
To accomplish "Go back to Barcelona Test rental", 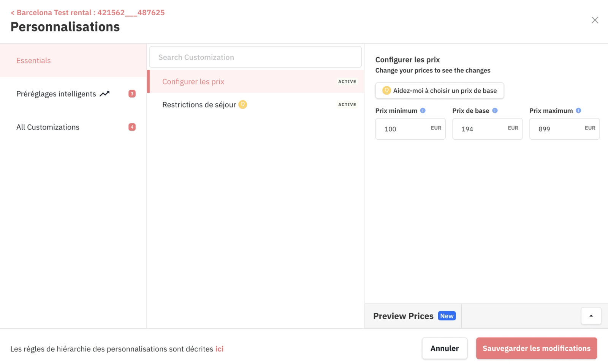I will (x=88, y=13).
